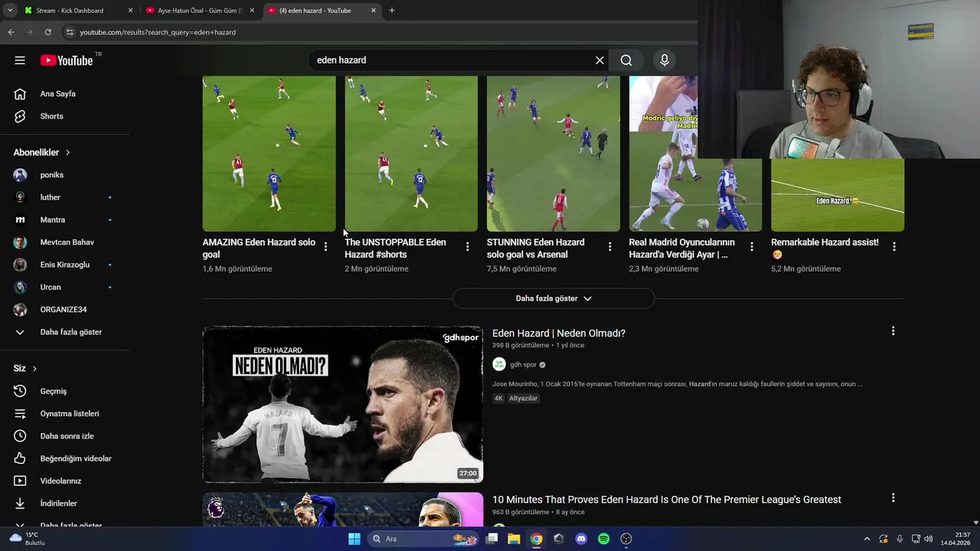Open the Mevtcan Bahav subscription
This screenshot has height=551, width=980.
coord(65,242)
